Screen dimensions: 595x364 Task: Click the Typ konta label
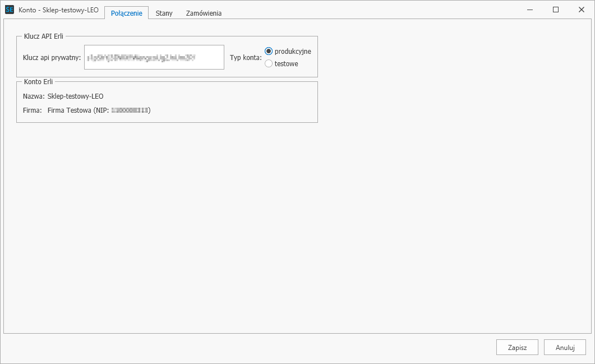(246, 58)
